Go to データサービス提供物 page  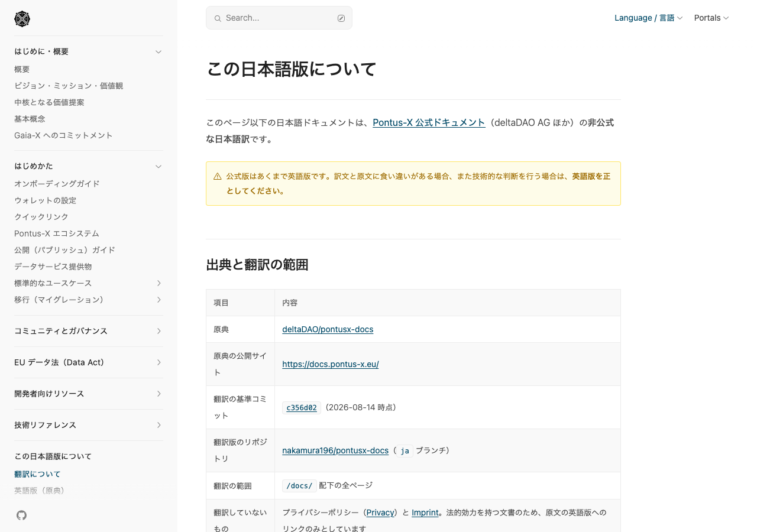click(x=53, y=267)
